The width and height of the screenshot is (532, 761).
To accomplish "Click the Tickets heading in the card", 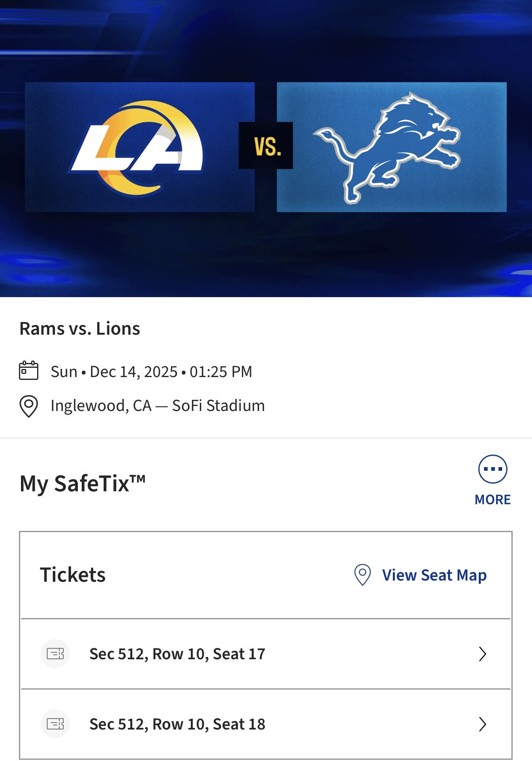I will coord(73,575).
